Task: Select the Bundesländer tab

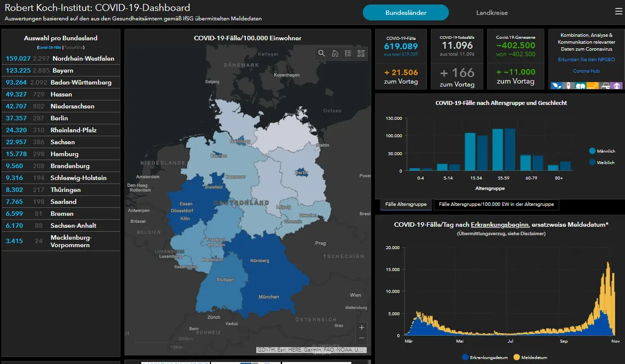Action: click(x=406, y=13)
